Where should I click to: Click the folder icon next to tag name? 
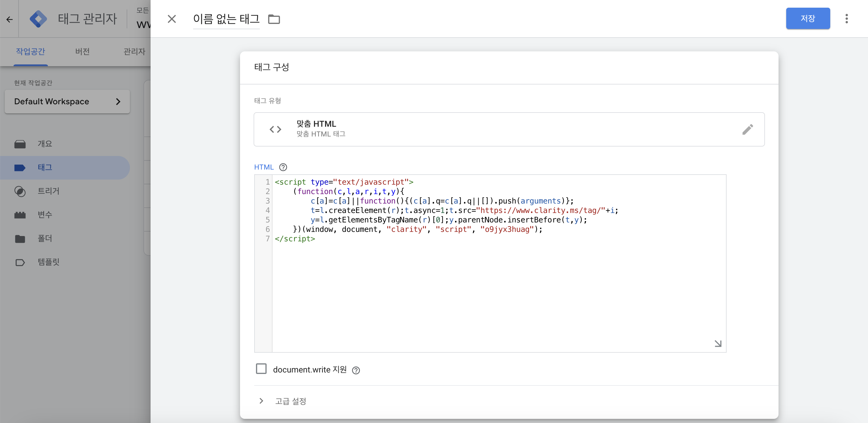click(x=274, y=19)
